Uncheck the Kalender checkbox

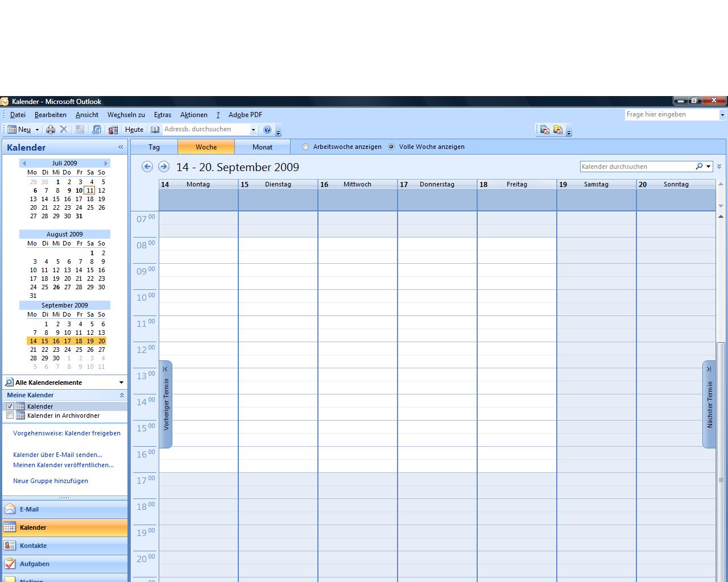(x=10, y=406)
